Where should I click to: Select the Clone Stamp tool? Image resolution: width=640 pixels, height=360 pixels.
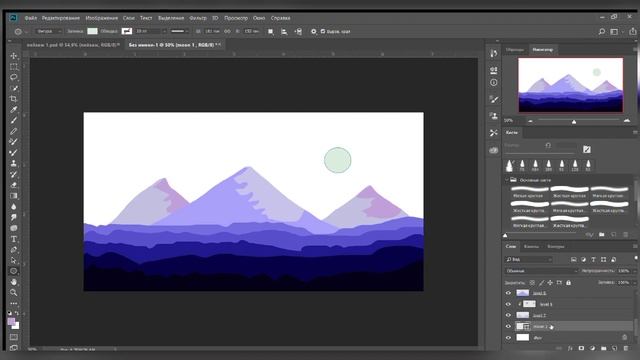13,163
